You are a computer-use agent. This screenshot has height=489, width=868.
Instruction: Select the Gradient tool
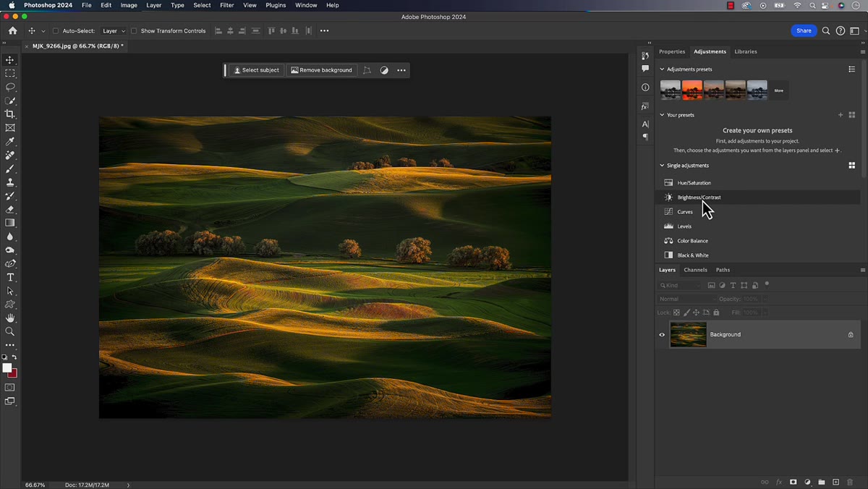(10, 223)
